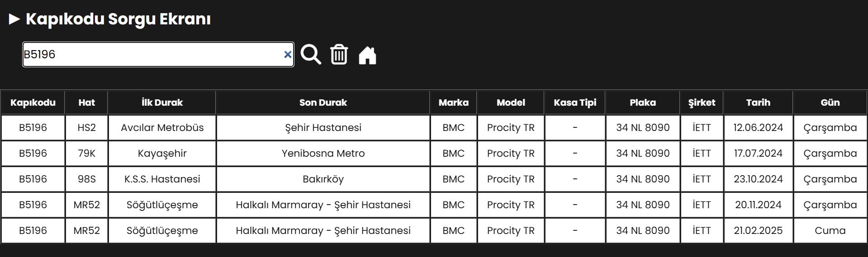Focus the Kapıkodu search input field

tap(158, 55)
